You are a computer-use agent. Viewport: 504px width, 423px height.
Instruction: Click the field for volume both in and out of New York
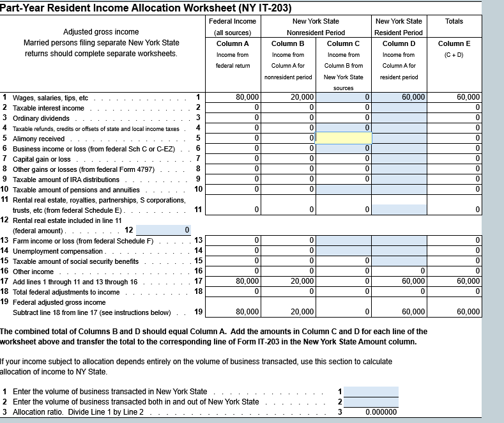pos(371,402)
